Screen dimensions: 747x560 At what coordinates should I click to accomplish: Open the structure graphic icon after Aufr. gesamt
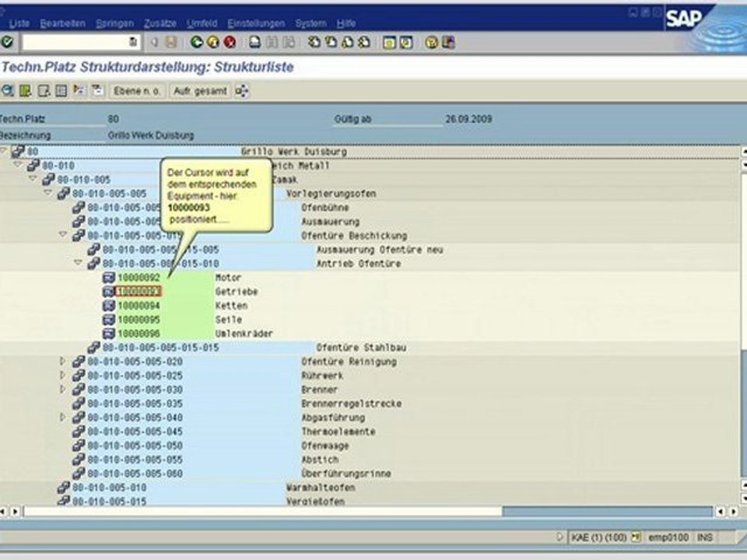(x=241, y=90)
